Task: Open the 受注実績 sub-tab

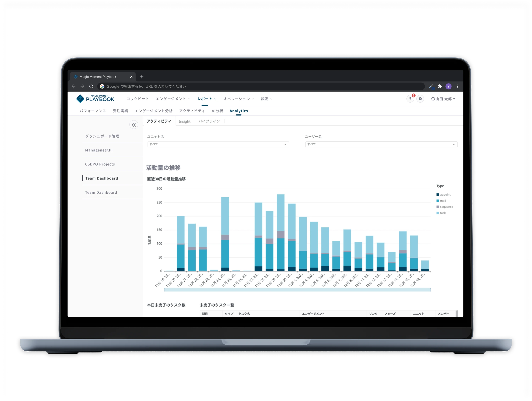Action: (120, 111)
